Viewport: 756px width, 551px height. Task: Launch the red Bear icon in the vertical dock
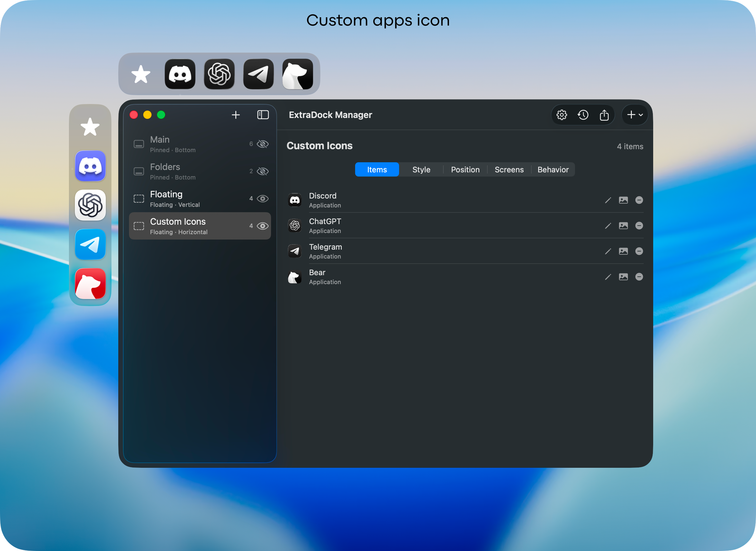click(x=90, y=284)
